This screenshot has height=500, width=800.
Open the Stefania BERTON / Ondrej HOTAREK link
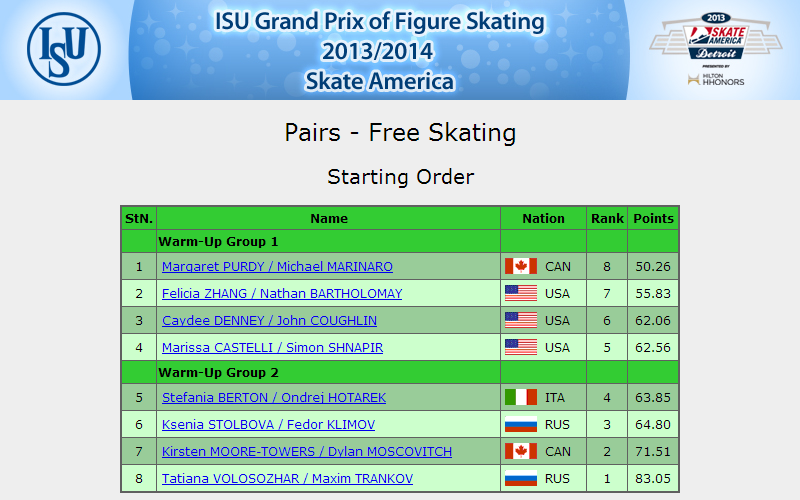[x=274, y=398]
